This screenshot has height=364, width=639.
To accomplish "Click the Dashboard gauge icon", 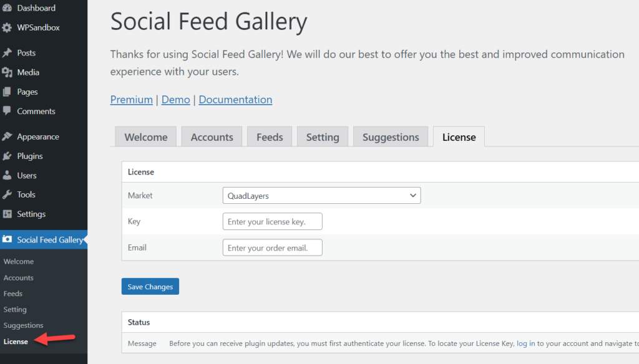I will [7, 7].
